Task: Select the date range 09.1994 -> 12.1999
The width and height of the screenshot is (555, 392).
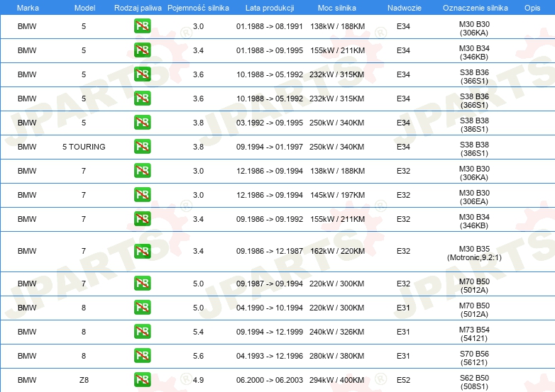Action: pos(270,332)
